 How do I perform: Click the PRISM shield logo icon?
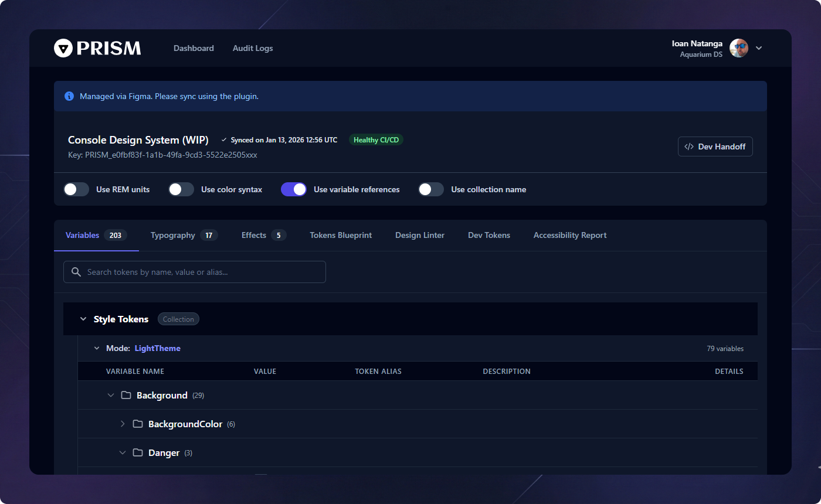click(x=62, y=48)
